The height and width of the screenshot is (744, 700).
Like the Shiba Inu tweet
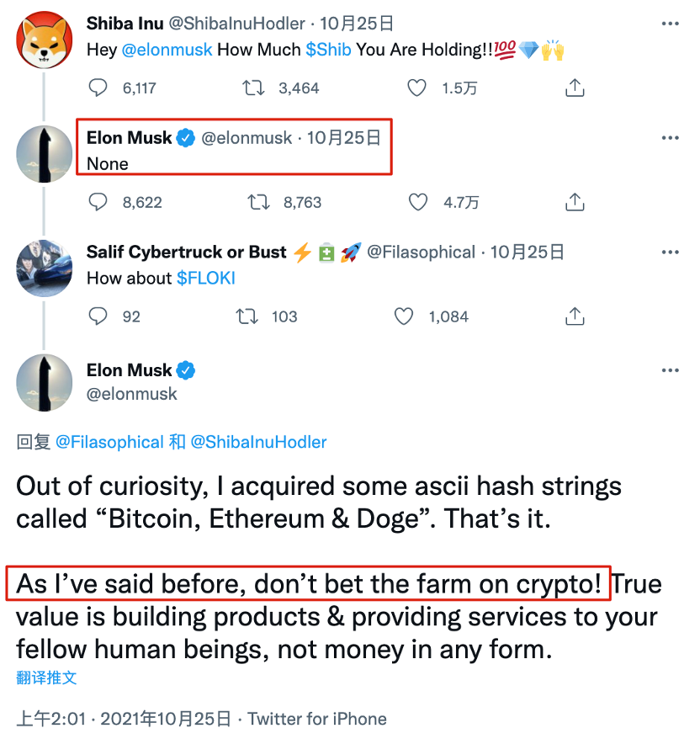pyautogui.click(x=417, y=88)
